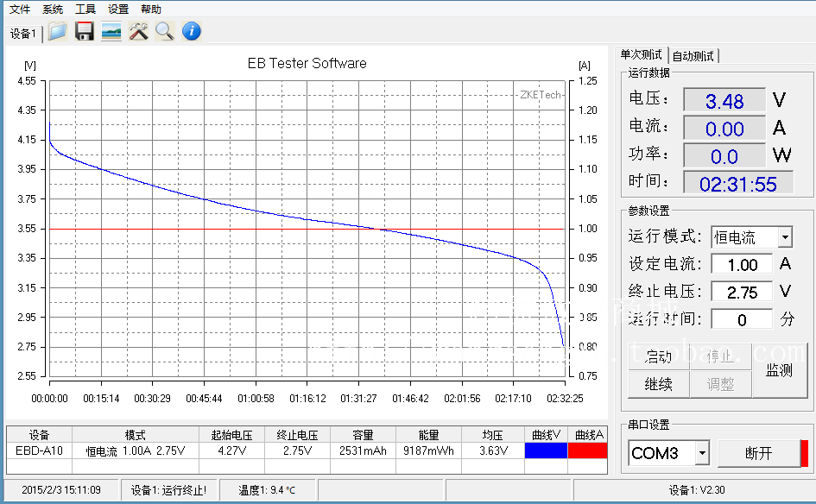Viewport: 816px width, 504px height.
Task: Click the 设备1: 运行终止! status text
Action: [x=168, y=490]
